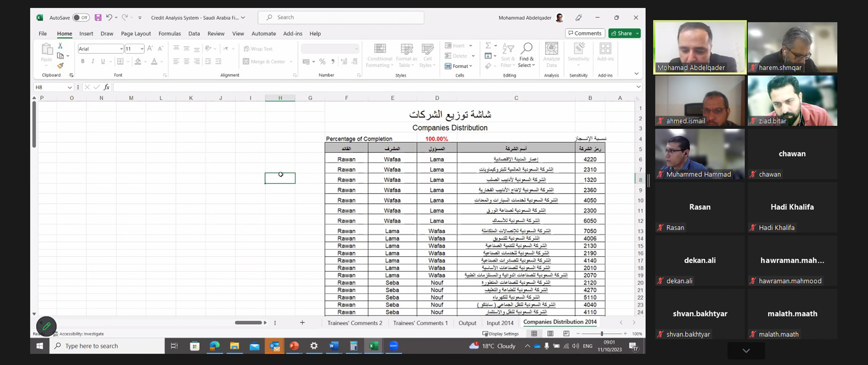Switch to the Input 2014 sheet tab

(x=500, y=323)
